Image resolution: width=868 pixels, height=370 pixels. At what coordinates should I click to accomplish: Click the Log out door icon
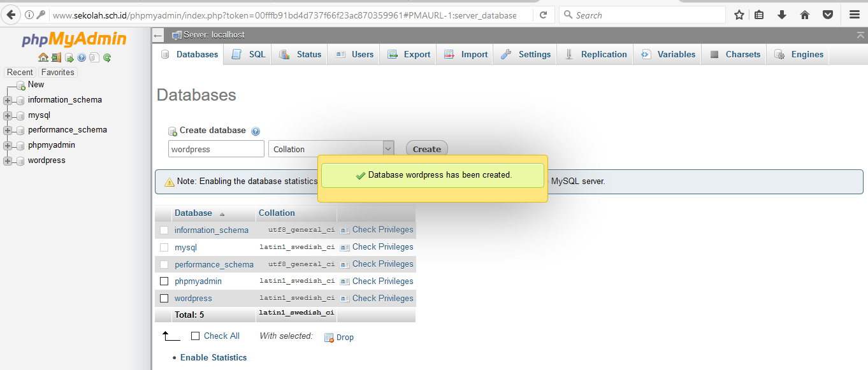point(56,58)
